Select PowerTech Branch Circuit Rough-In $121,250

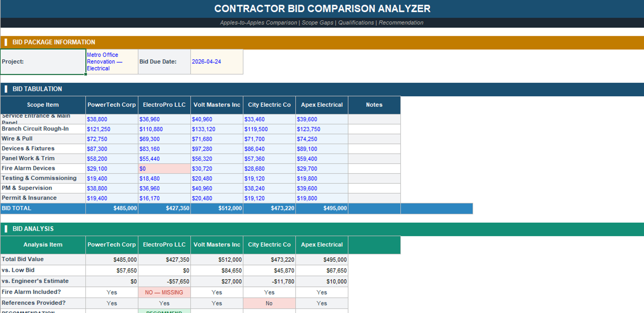(x=112, y=129)
